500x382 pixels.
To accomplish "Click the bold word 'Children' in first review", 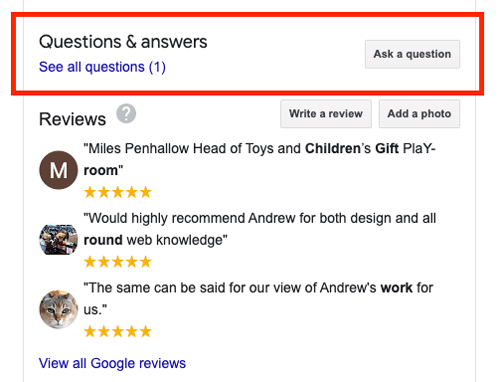I will [x=333, y=148].
